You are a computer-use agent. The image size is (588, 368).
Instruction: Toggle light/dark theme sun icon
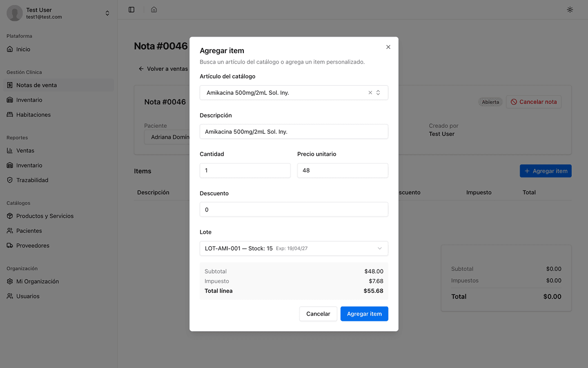570,9
